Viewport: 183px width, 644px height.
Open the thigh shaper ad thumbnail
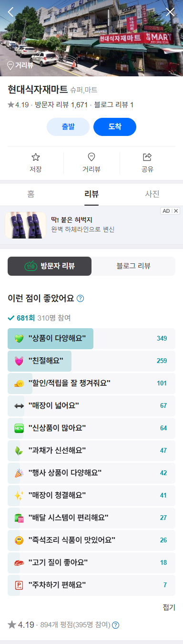(26, 225)
